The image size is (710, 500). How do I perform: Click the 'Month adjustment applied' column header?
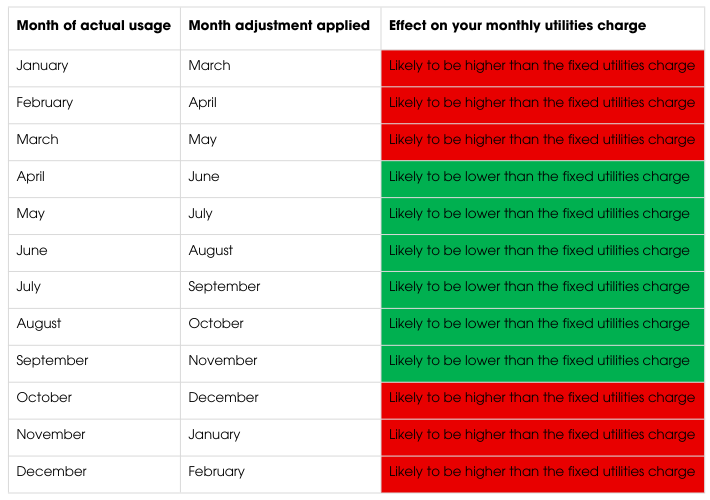[279, 26]
